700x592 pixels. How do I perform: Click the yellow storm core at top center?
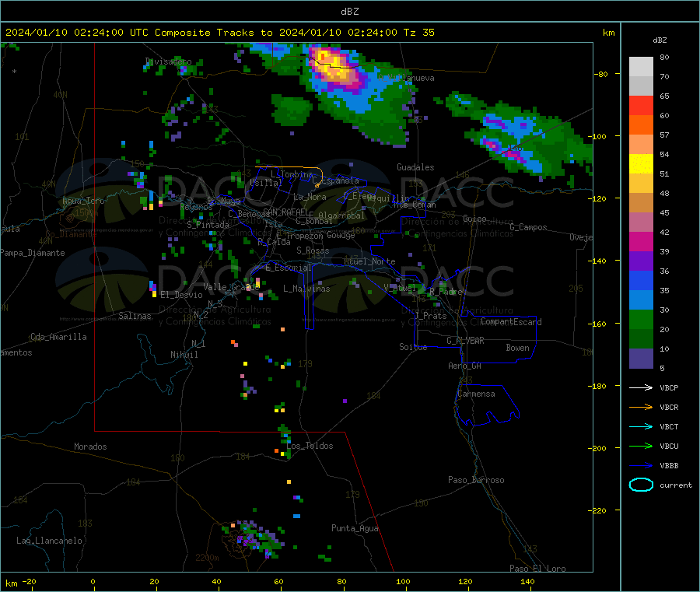click(331, 66)
